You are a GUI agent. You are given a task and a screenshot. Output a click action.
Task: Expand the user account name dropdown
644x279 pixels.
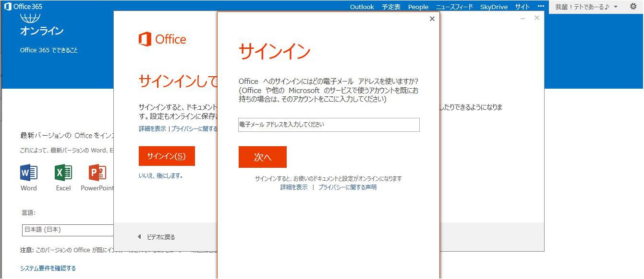(586, 7)
